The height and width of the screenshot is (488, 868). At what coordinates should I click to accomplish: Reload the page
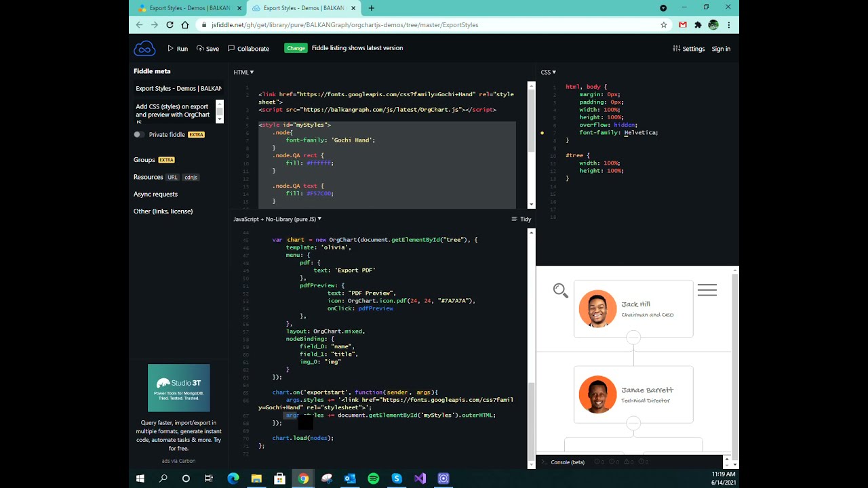(170, 24)
